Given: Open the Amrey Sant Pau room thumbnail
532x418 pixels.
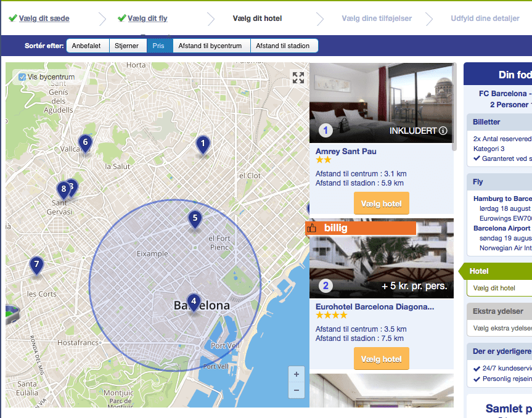Looking at the screenshot, I should (380, 102).
